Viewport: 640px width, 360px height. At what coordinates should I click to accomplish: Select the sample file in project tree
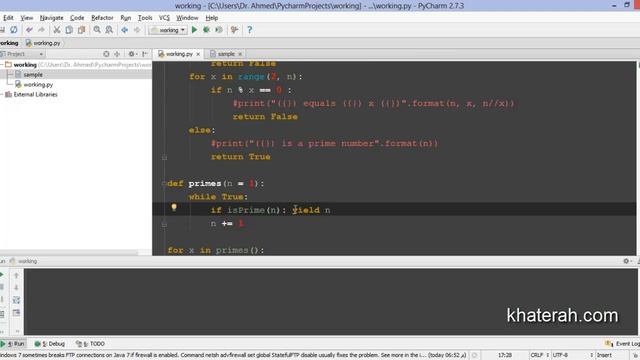pos(33,75)
